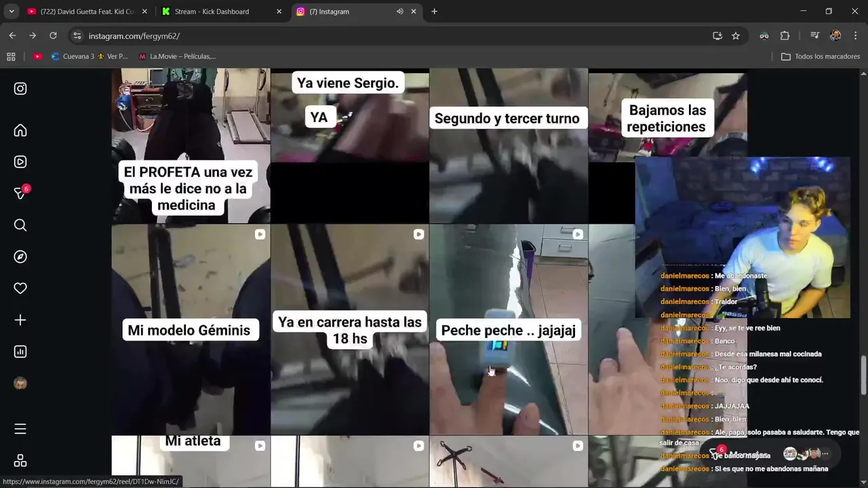Open Cuevana 3 bookmark
The width and height of the screenshot is (868, 488).
pos(90,56)
